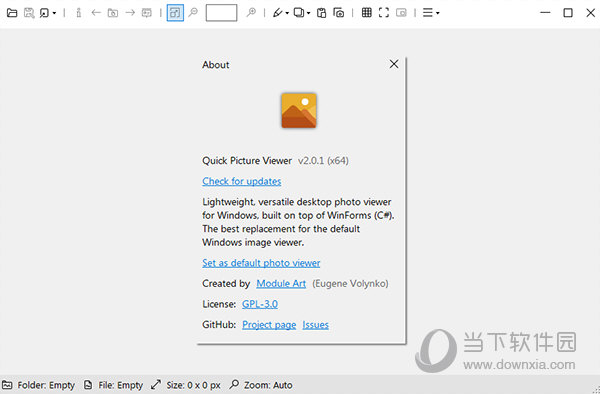This screenshot has width=600, height=394.
Task: Click the version text v2.0.1 (x64)
Action: 323,161
